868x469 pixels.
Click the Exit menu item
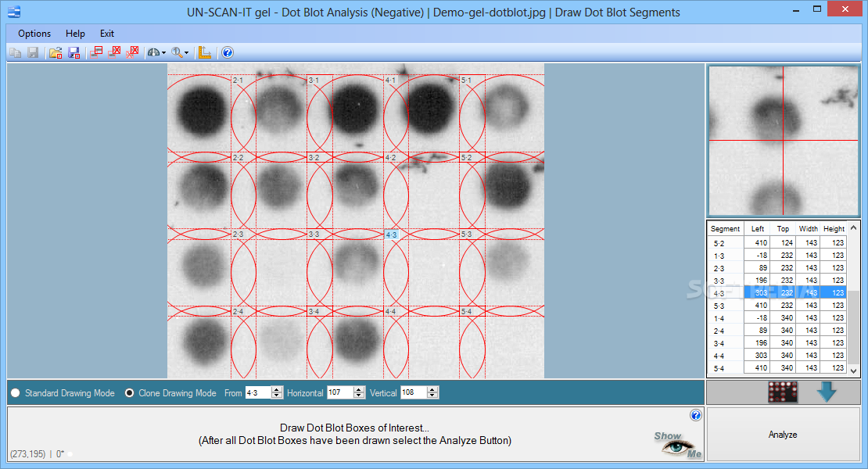(x=107, y=34)
